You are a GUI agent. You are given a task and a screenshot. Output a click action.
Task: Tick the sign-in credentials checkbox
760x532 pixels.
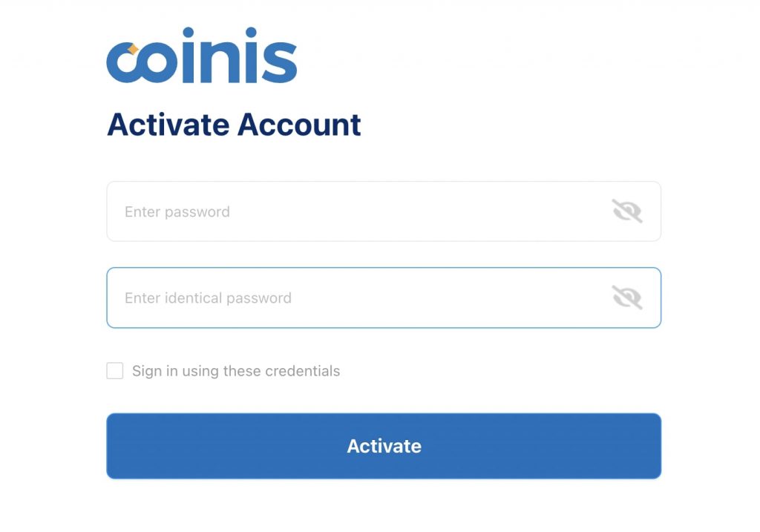click(115, 371)
